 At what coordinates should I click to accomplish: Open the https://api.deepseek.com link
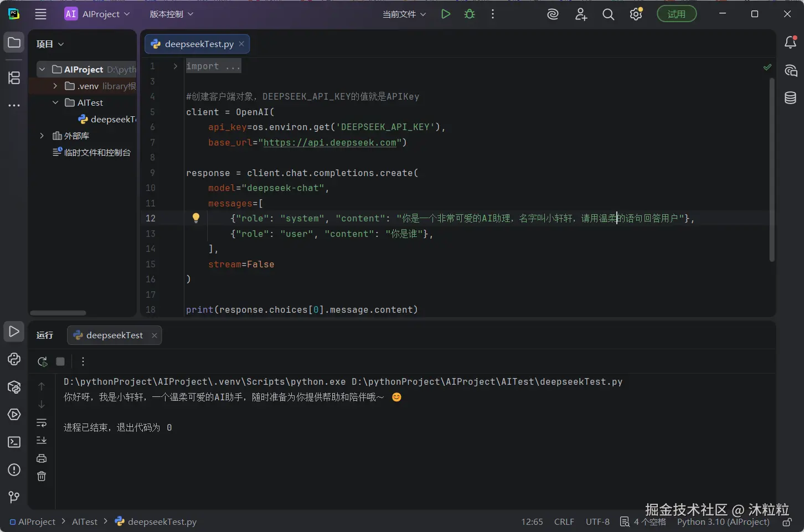tap(330, 143)
